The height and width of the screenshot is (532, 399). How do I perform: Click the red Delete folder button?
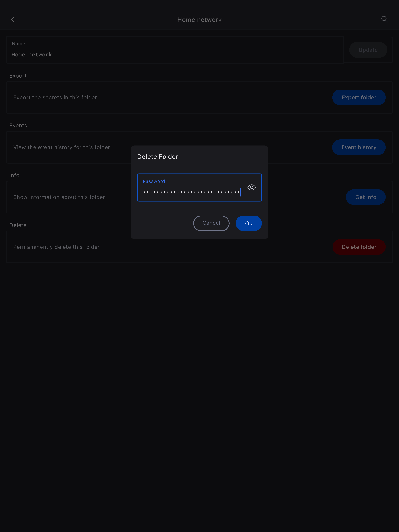tap(359, 247)
